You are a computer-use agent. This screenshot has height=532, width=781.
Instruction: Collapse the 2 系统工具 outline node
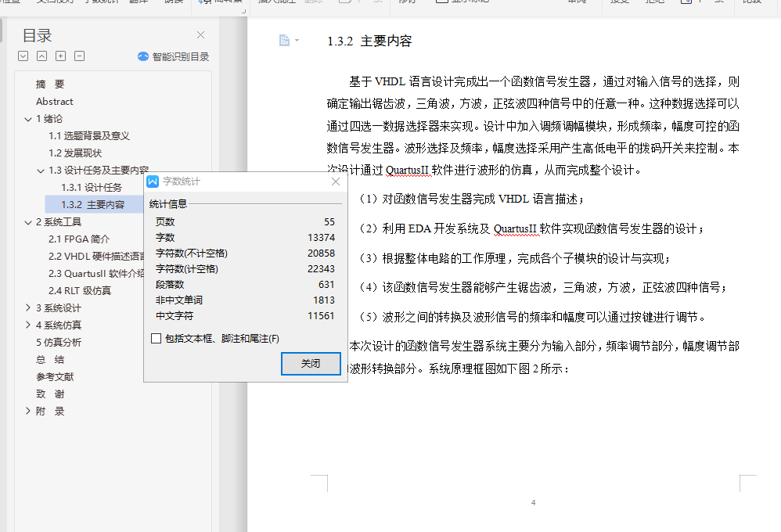pos(28,222)
